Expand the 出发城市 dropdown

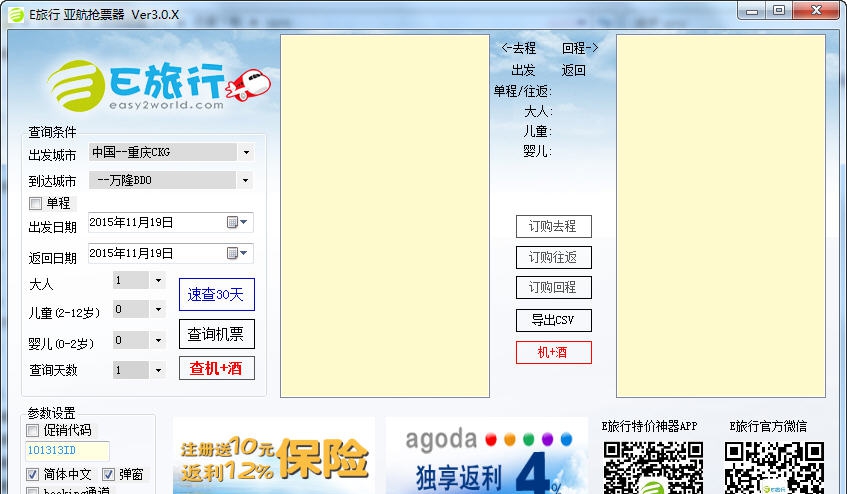pyautogui.click(x=246, y=152)
